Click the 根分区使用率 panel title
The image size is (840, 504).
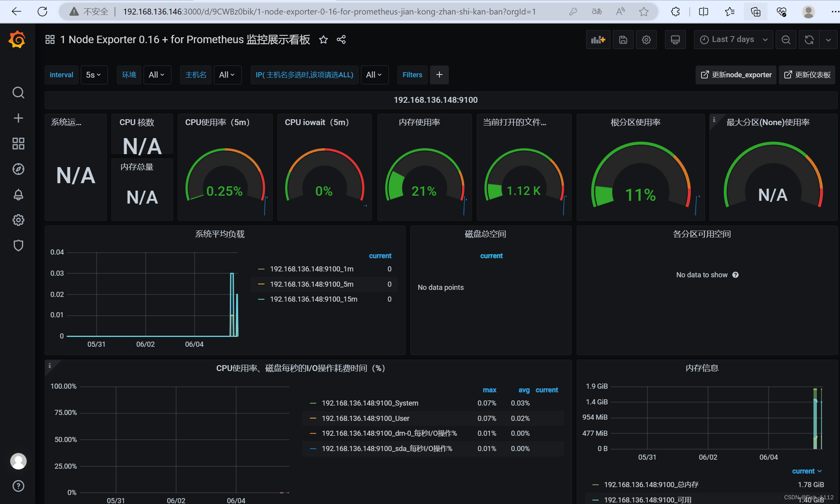click(635, 122)
